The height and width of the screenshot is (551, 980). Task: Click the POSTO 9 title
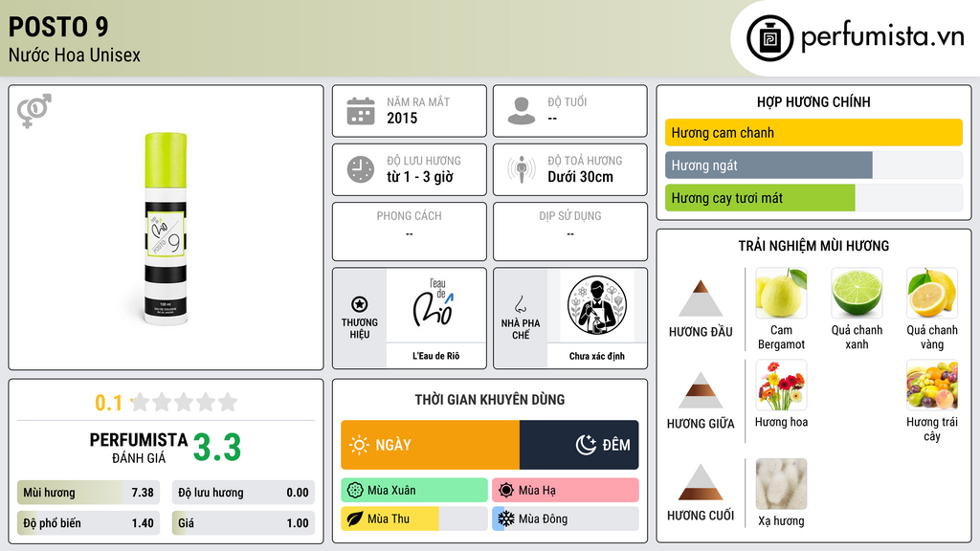click(58, 27)
